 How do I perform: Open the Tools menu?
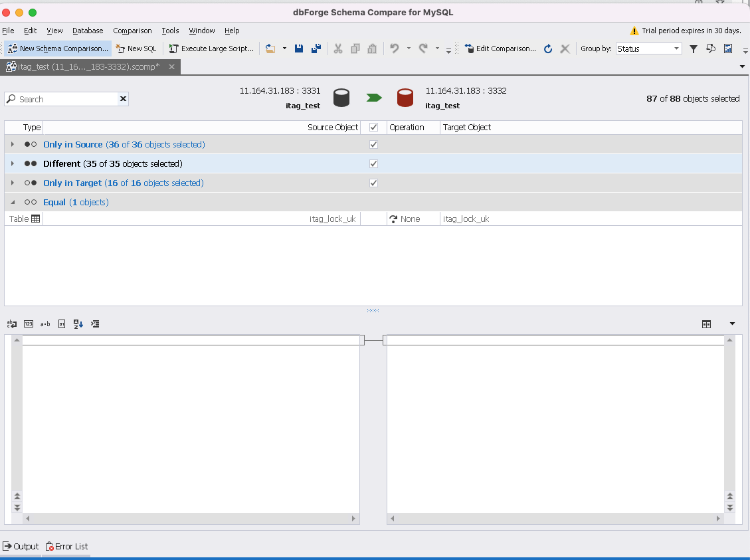[170, 31]
